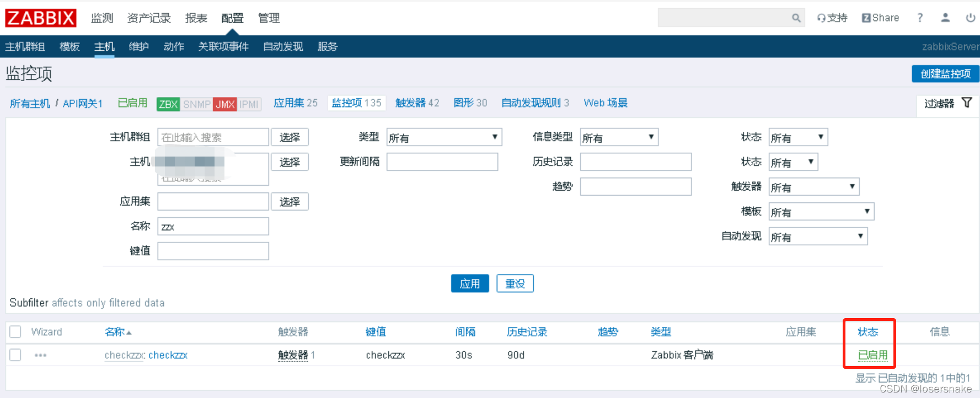Open the 模板 filter dropdown

821,212
